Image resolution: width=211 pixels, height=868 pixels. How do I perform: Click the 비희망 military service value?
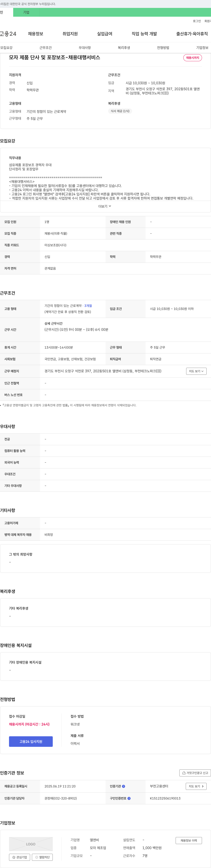coord(49,535)
